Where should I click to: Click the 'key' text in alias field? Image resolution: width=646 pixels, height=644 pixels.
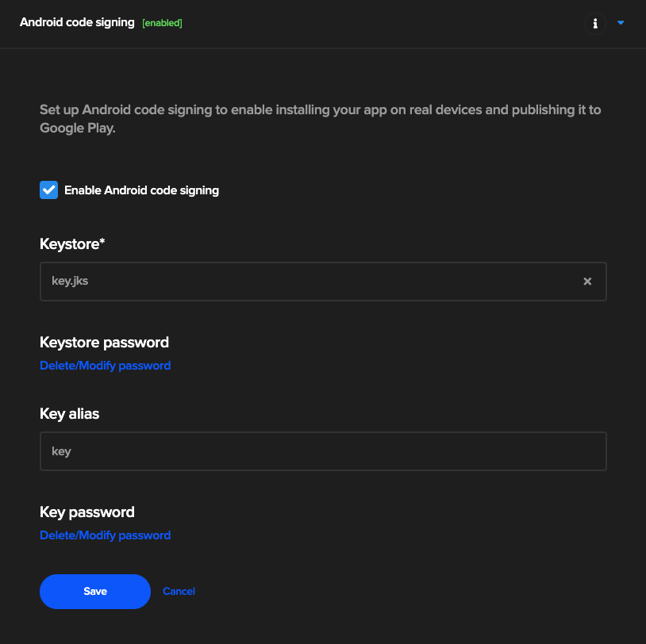pyautogui.click(x=61, y=451)
